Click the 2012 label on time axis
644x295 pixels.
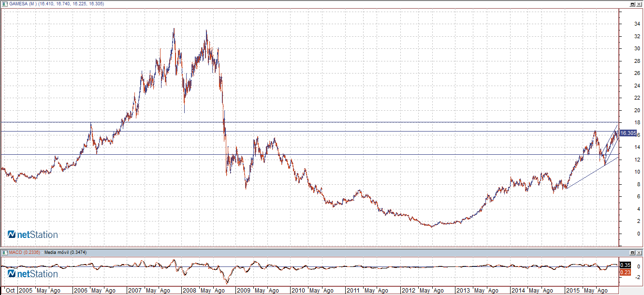click(408, 291)
